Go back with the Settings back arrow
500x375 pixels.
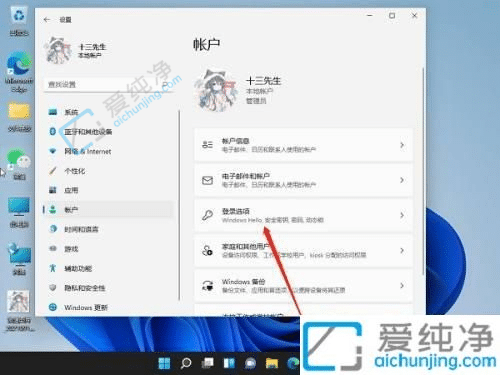tap(47, 20)
